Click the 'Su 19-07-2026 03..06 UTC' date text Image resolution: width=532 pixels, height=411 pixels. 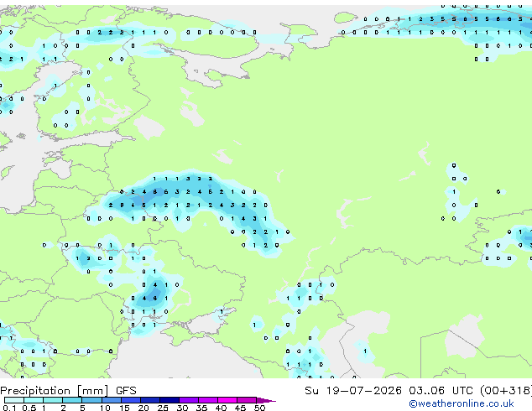[x=389, y=391]
